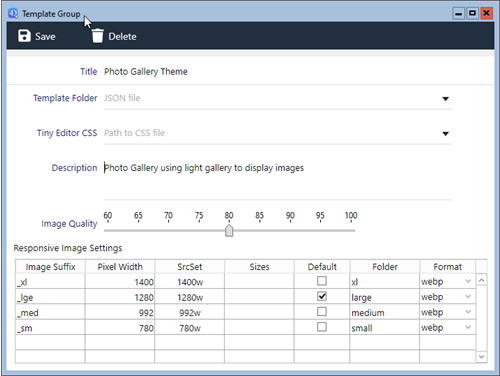500x376 pixels.
Task: Click the Sizes column header
Action: pos(259,267)
